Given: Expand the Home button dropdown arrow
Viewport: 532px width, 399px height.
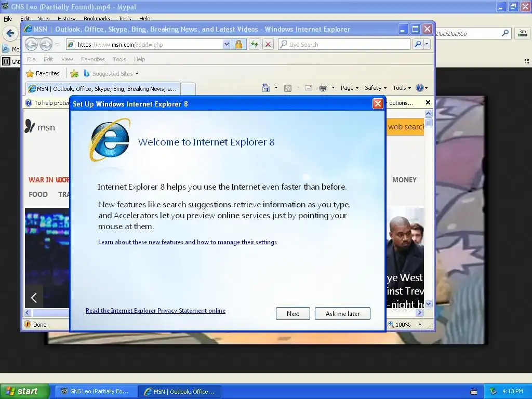Looking at the screenshot, I should point(276,88).
